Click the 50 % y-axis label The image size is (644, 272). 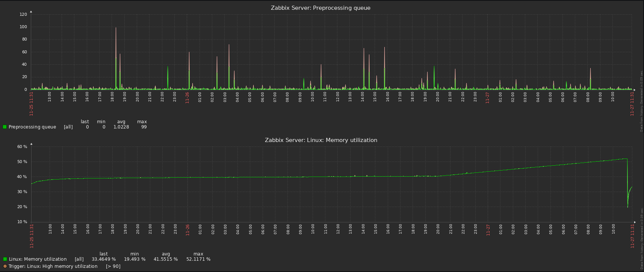click(22, 162)
